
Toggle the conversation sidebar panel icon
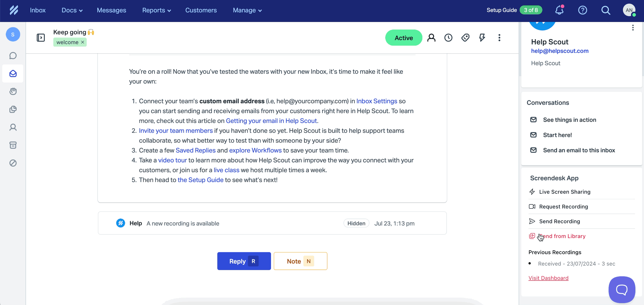pyautogui.click(x=41, y=37)
